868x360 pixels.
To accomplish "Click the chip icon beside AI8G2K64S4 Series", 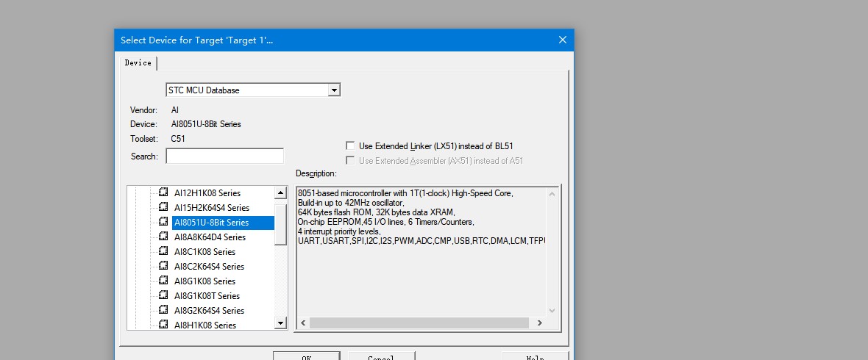I will pos(163,310).
